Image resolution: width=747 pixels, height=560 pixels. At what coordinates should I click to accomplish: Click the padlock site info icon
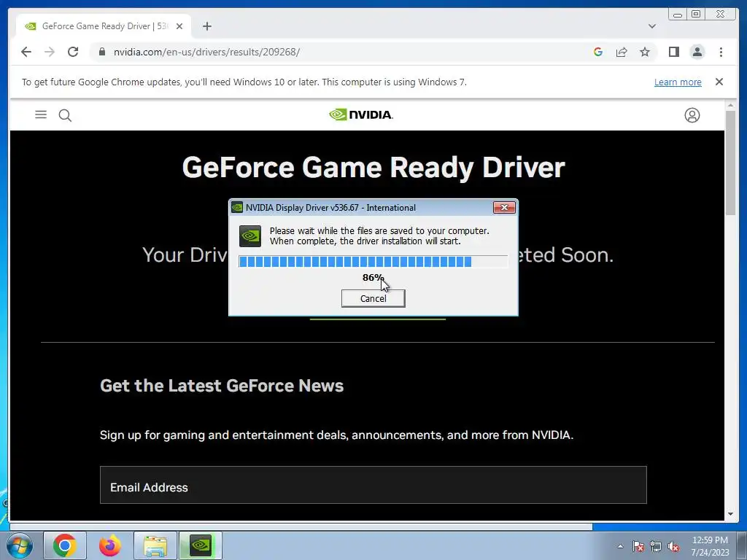pyautogui.click(x=102, y=52)
